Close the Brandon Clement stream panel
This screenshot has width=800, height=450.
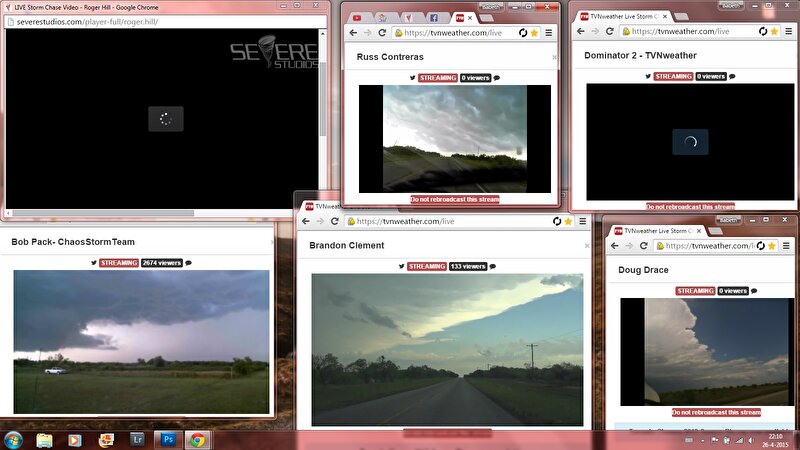[587, 246]
